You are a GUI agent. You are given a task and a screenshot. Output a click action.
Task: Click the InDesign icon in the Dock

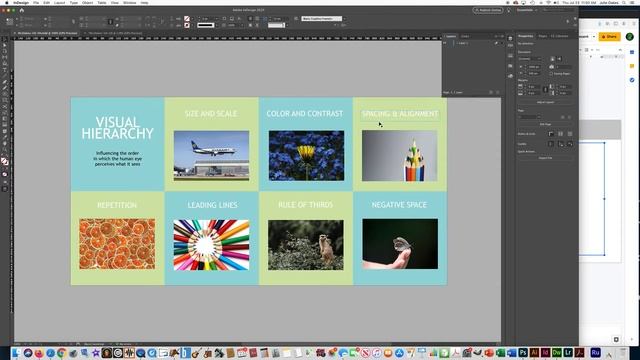[x=545, y=353]
